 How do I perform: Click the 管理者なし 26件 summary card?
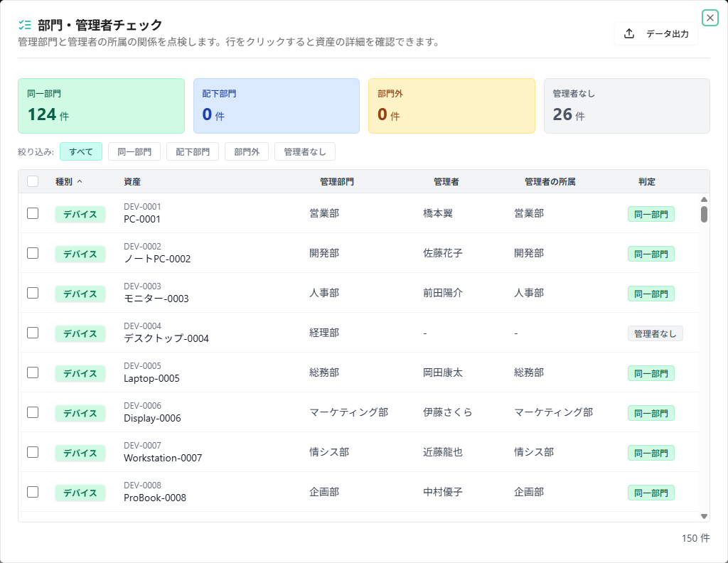pyautogui.click(x=627, y=106)
